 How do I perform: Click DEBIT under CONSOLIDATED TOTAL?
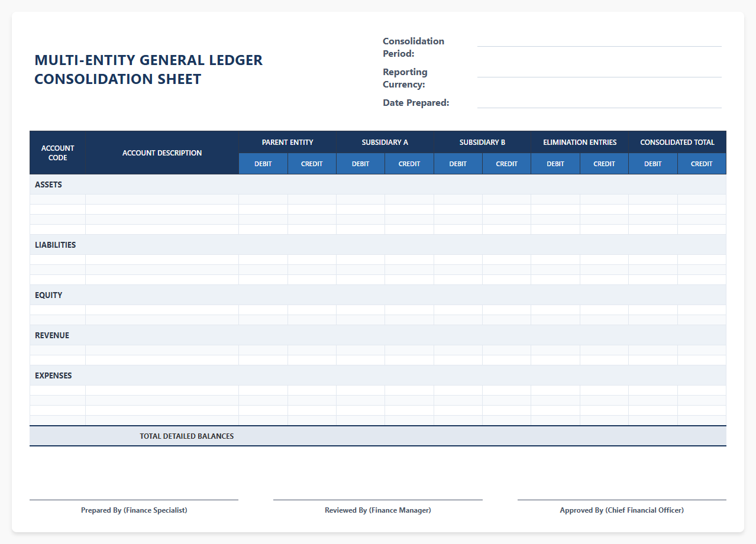[x=653, y=164]
